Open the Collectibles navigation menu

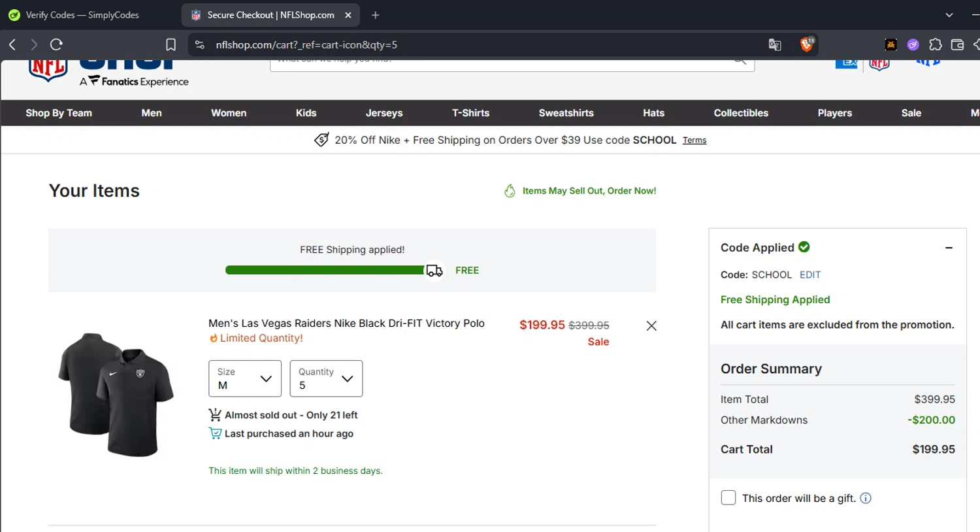(741, 113)
